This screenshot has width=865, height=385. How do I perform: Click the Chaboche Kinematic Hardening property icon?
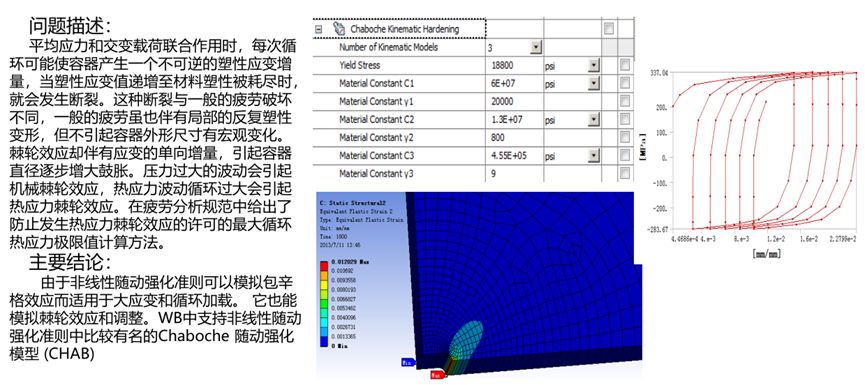pyautogui.click(x=339, y=29)
